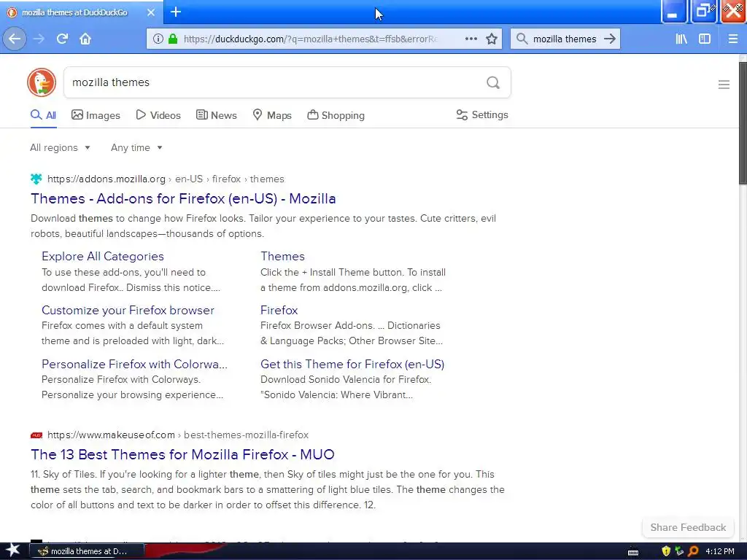The width and height of the screenshot is (747, 560).
Task: Expand the Any time filter
Action: pyautogui.click(x=136, y=147)
